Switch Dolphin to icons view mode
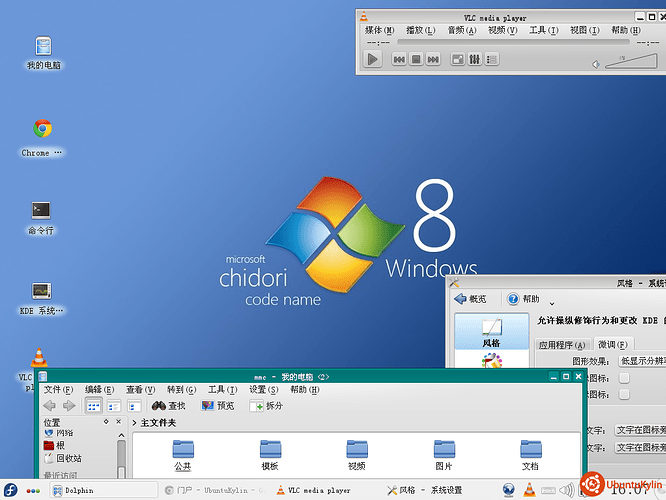 (93, 406)
